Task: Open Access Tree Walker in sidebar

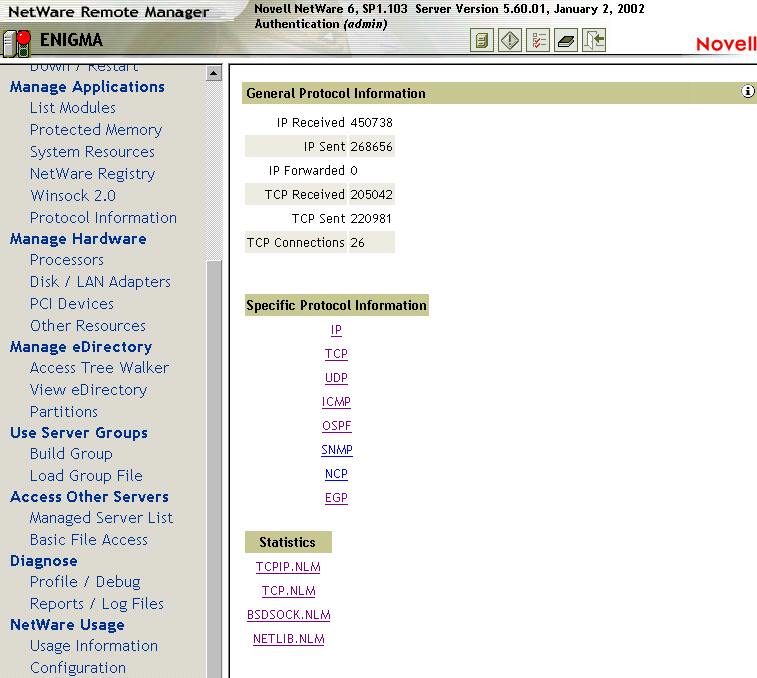Action: click(99, 368)
